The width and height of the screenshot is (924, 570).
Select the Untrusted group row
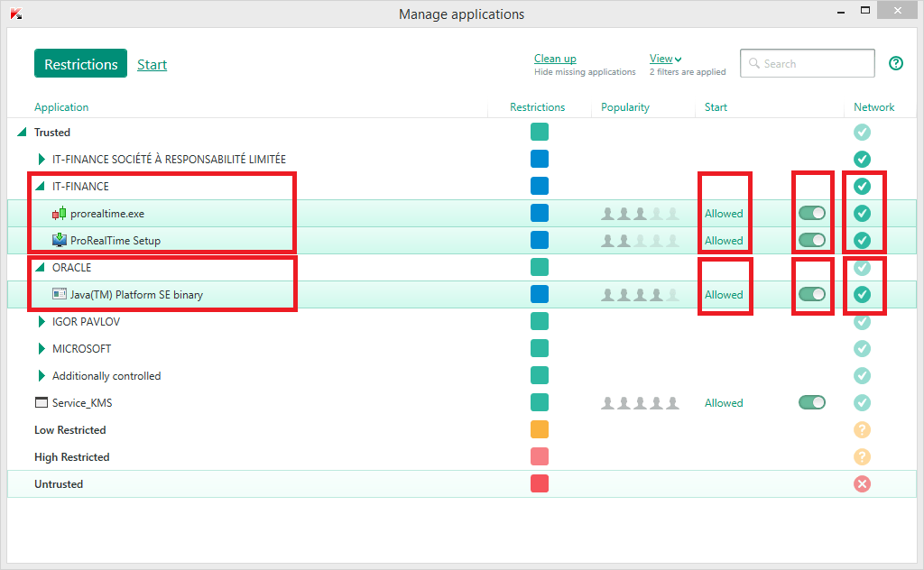point(462,484)
